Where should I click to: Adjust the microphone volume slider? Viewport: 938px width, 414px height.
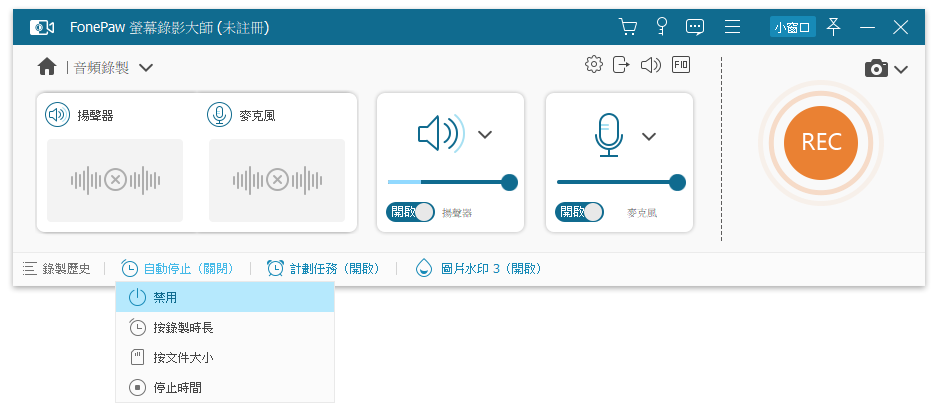point(621,182)
